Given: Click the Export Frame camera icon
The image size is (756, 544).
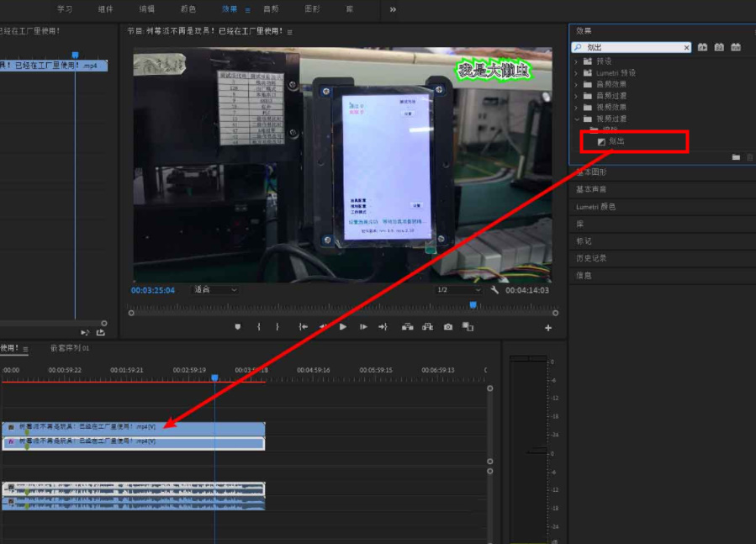Looking at the screenshot, I should coord(448,327).
